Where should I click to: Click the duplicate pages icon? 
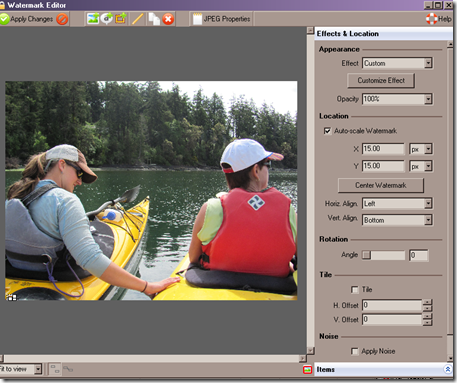click(154, 19)
